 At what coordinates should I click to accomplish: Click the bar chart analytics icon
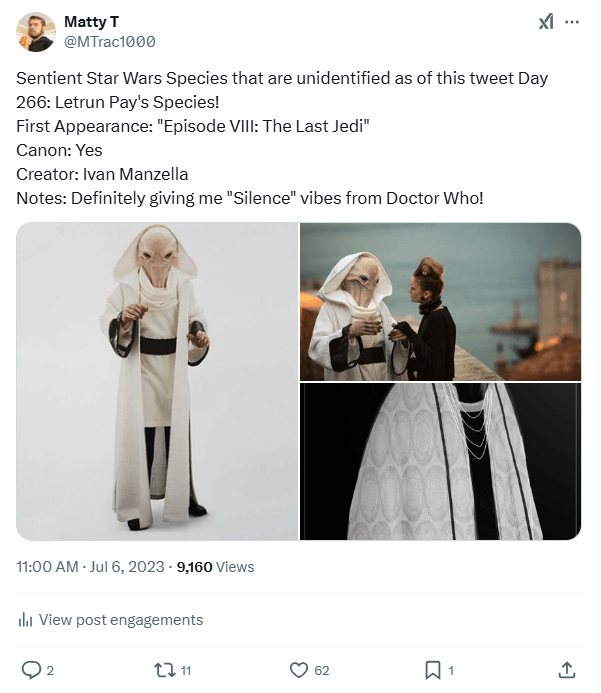[26, 620]
